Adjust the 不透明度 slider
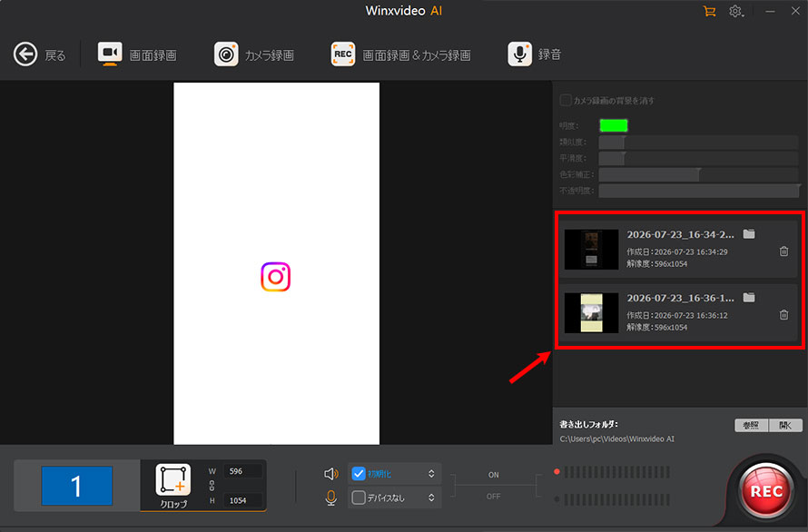 (x=698, y=191)
